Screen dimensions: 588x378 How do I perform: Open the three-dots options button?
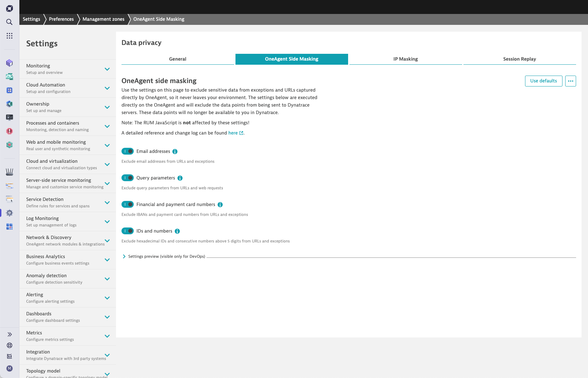point(571,81)
